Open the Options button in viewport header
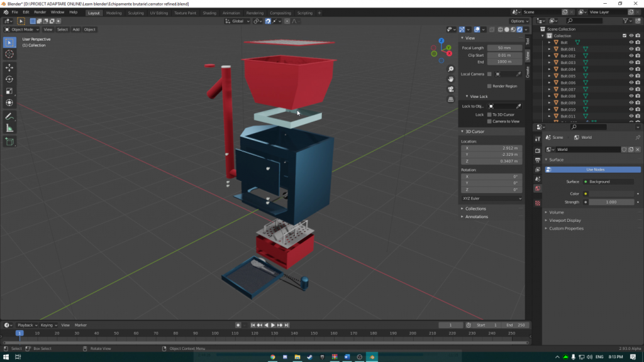Screen dimensions: 644x362 (x=519, y=21)
